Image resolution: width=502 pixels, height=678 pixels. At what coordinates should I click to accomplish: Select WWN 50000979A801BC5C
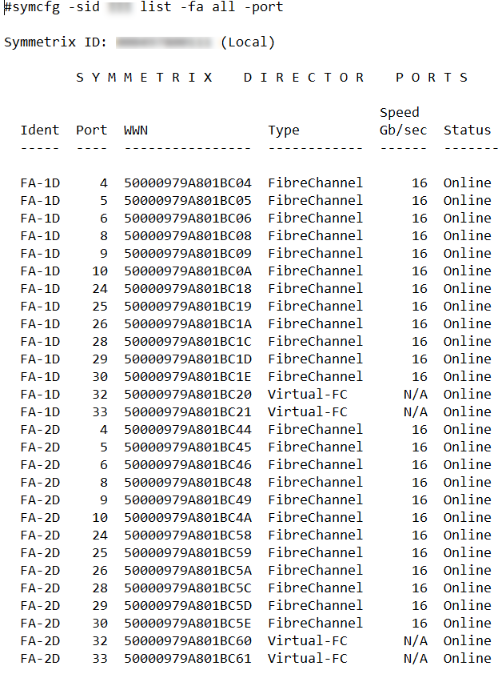pyautogui.click(x=188, y=588)
